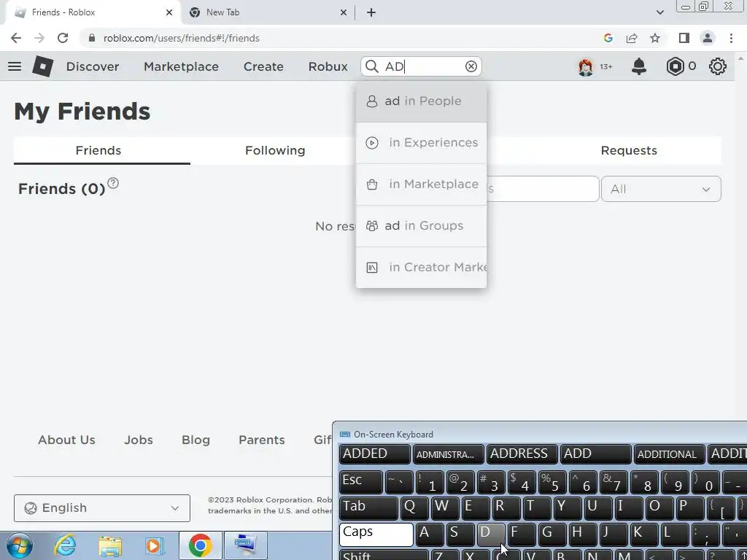Click the search magnifier icon

371,66
